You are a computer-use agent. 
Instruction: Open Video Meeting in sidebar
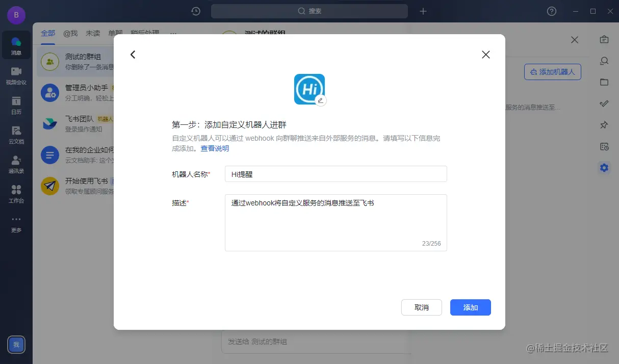16,75
